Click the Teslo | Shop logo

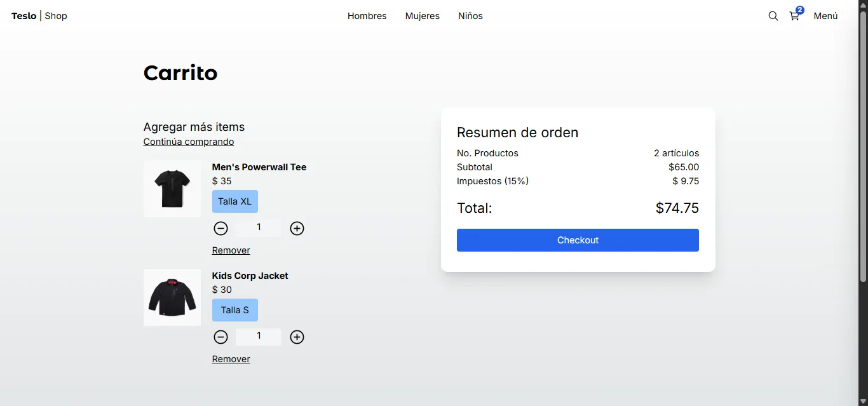39,16
